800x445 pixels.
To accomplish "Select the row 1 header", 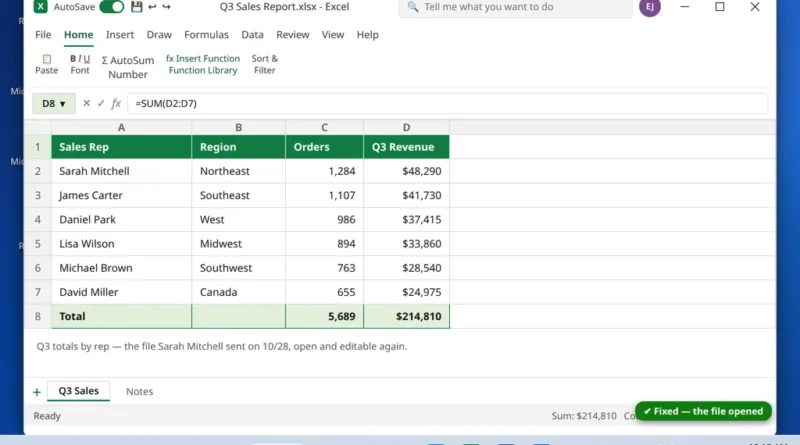I will pos(38,147).
